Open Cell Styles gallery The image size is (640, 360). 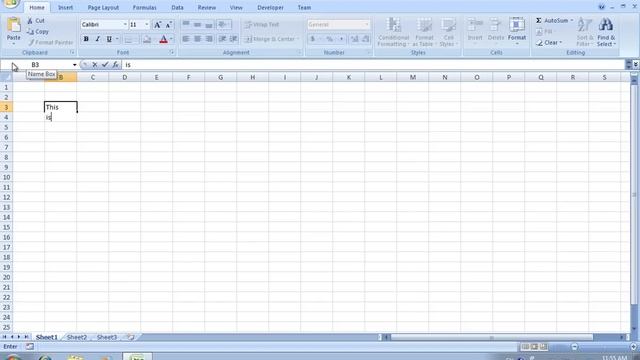pyautogui.click(x=448, y=32)
